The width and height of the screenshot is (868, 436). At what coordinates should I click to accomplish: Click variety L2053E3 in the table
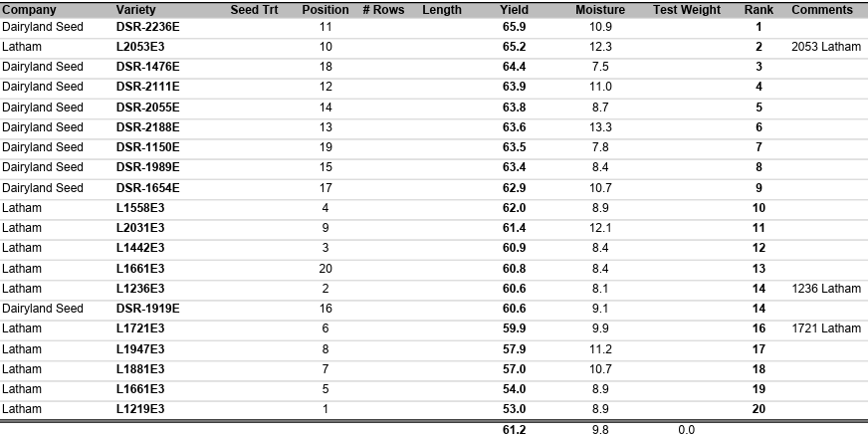pos(140,47)
